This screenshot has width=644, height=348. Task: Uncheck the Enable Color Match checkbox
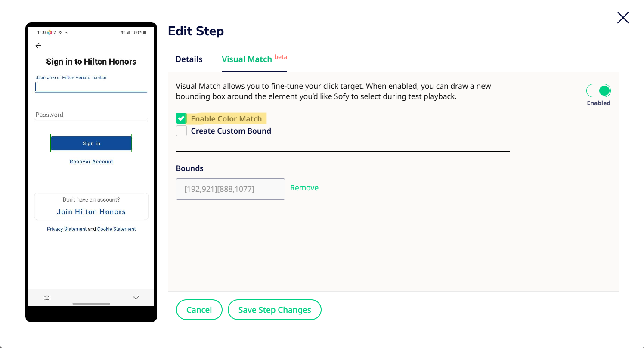tap(181, 118)
